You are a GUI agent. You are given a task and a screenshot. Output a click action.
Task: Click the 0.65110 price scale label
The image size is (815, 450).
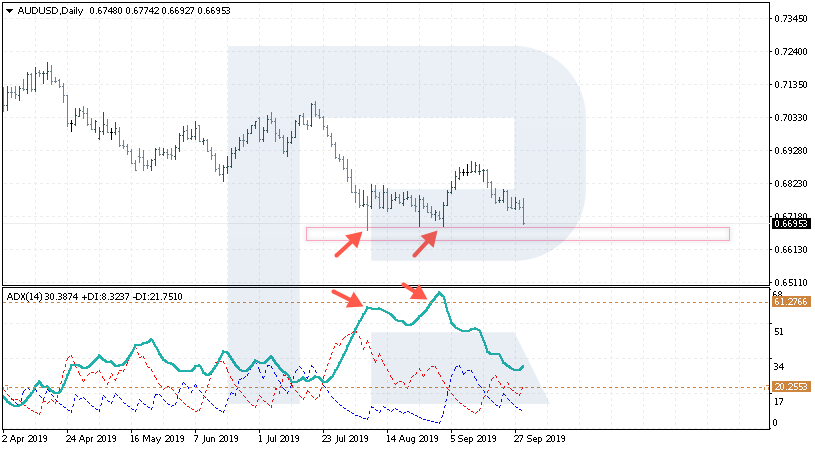(x=791, y=283)
